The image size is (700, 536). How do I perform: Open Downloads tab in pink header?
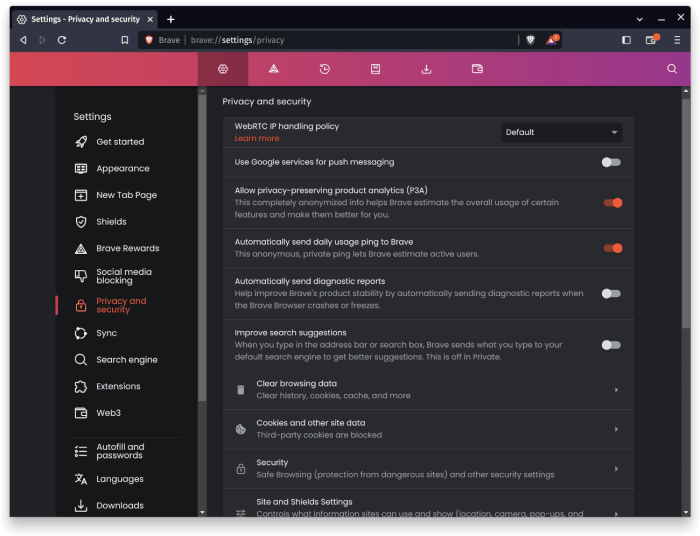pyautogui.click(x=426, y=69)
